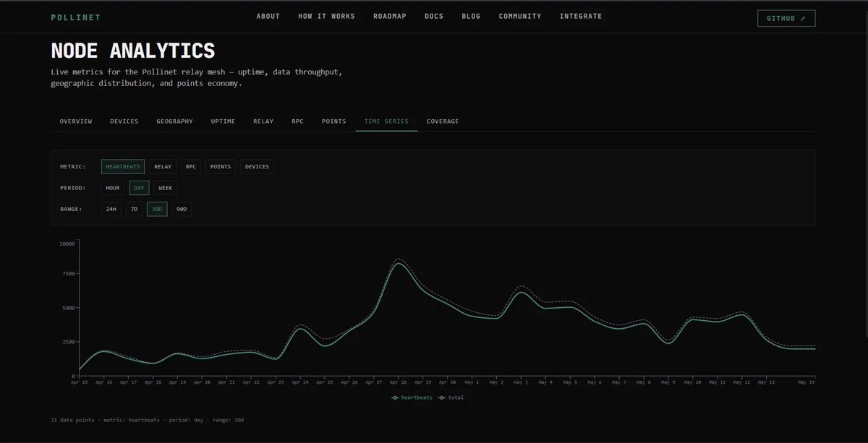Click the Apr 15 x-axis label
The width and height of the screenshot is (868, 443).
[x=79, y=382]
